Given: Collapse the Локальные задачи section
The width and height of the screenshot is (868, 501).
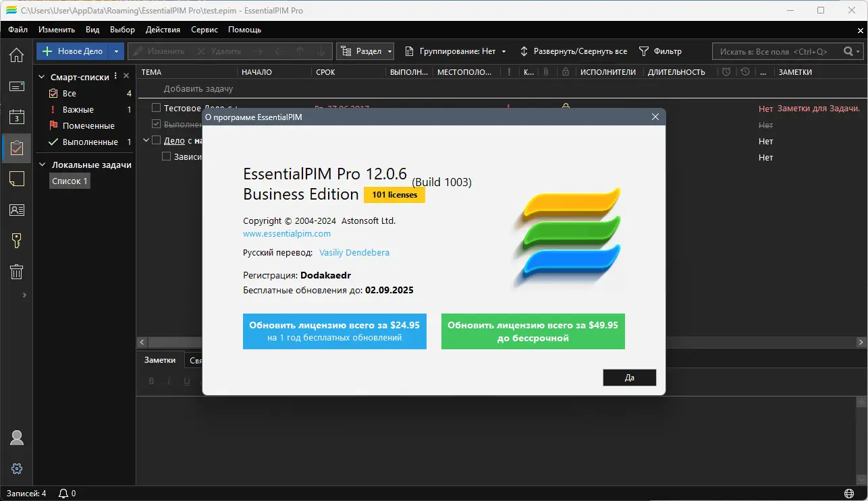Looking at the screenshot, I should tap(42, 165).
